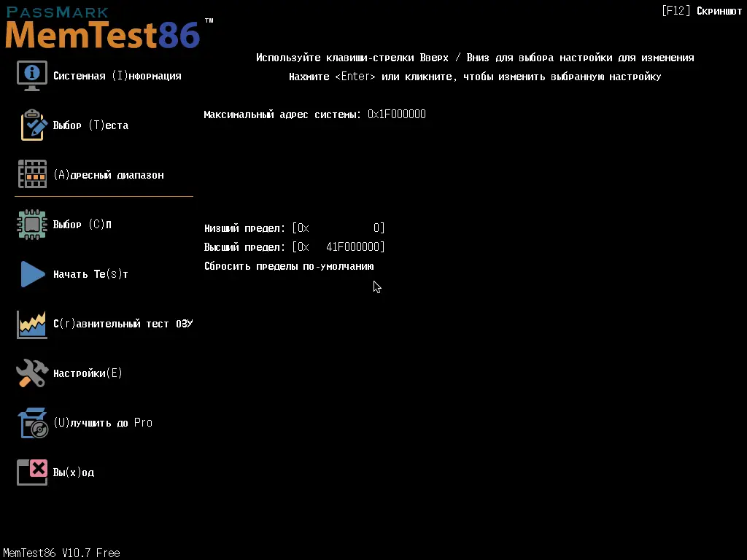Open the Выбор (T)еста menu item
Viewport: 747px width, 560px height.
(90, 125)
